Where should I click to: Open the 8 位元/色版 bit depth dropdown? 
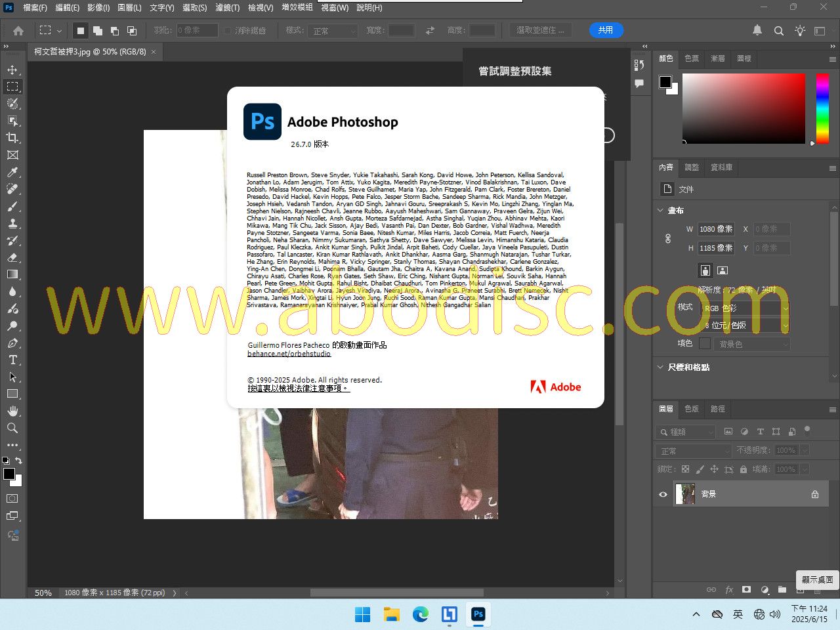tap(745, 325)
